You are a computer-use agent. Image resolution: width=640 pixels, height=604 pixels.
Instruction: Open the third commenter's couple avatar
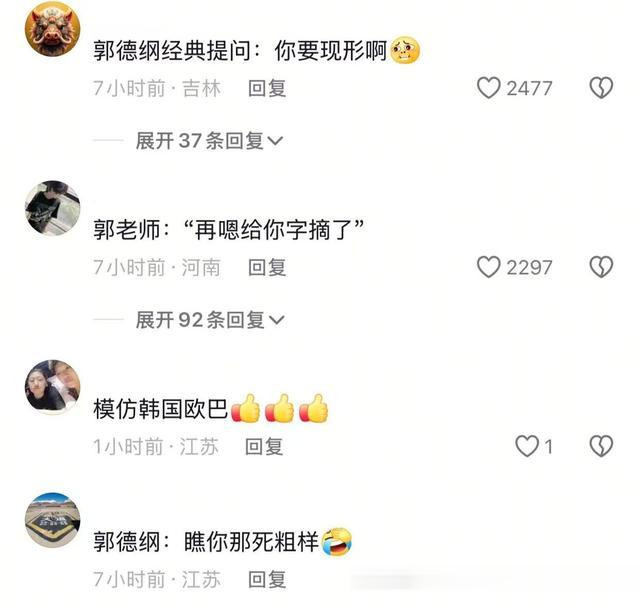(53, 387)
